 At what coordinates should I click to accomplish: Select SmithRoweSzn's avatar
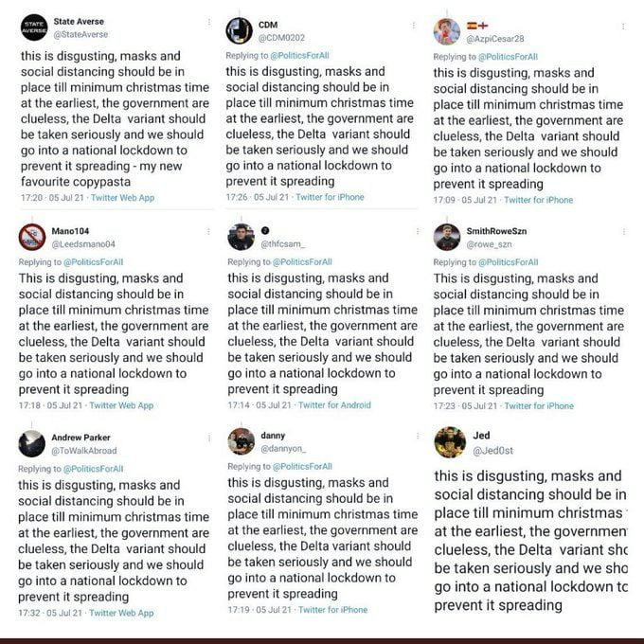[447, 237]
